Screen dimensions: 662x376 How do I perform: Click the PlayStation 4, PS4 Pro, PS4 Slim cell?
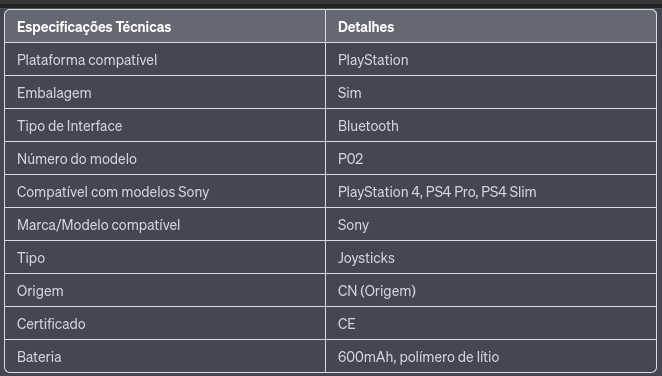[x=491, y=192]
